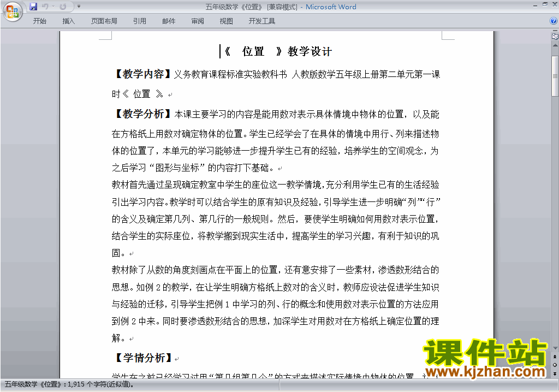This screenshot has width=559, height=392.
Task: Open the 开始 ribbon tab
Action: (x=39, y=21)
